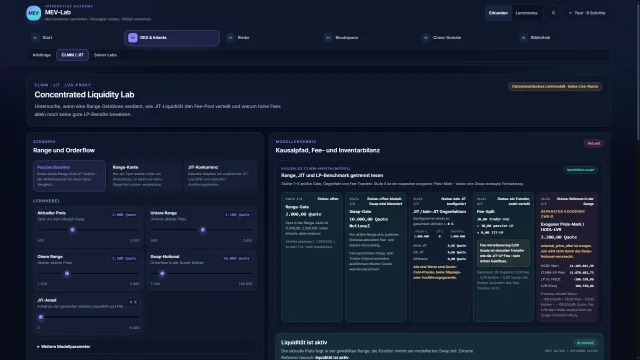
Task: Click the MEV-Lab title text
Action: pyautogui.click(x=58, y=13)
